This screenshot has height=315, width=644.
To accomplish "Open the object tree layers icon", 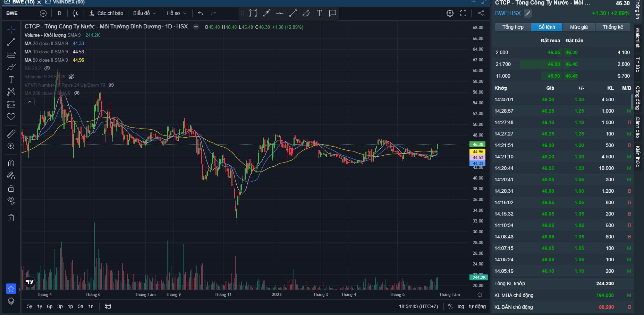I will point(11,301).
